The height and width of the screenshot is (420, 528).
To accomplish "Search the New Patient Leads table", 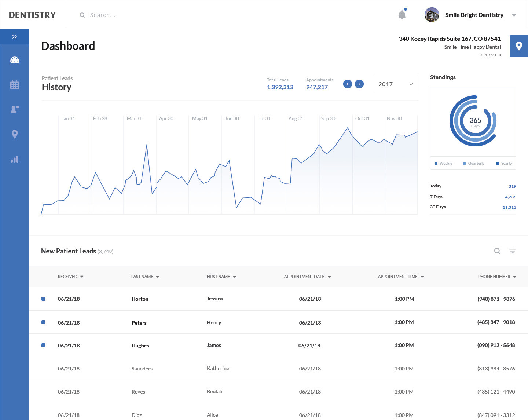I will click(x=497, y=251).
